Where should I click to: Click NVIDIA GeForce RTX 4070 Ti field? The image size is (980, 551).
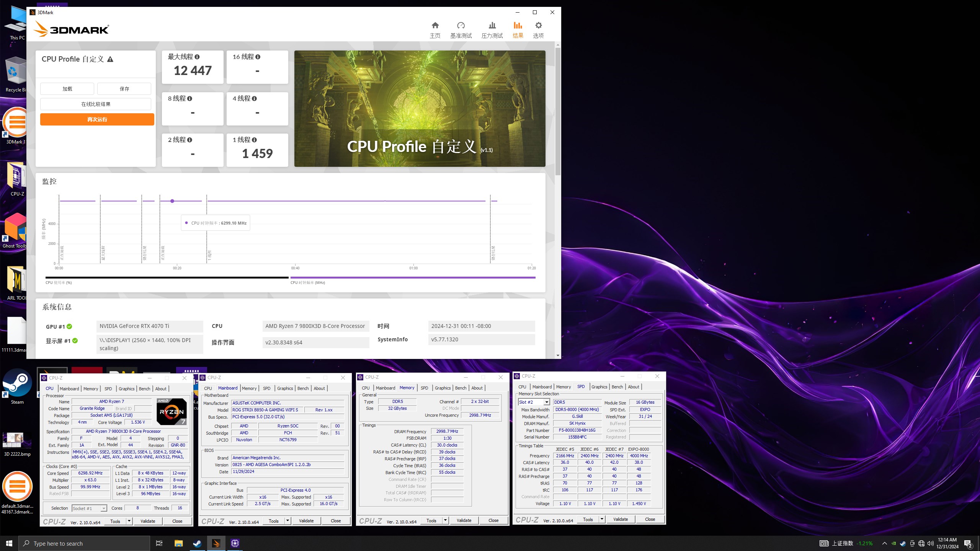pyautogui.click(x=150, y=326)
